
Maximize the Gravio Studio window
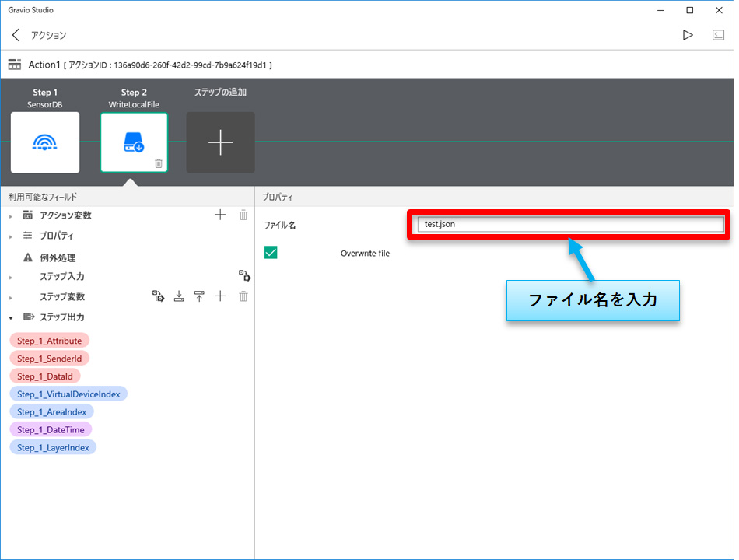689,10
